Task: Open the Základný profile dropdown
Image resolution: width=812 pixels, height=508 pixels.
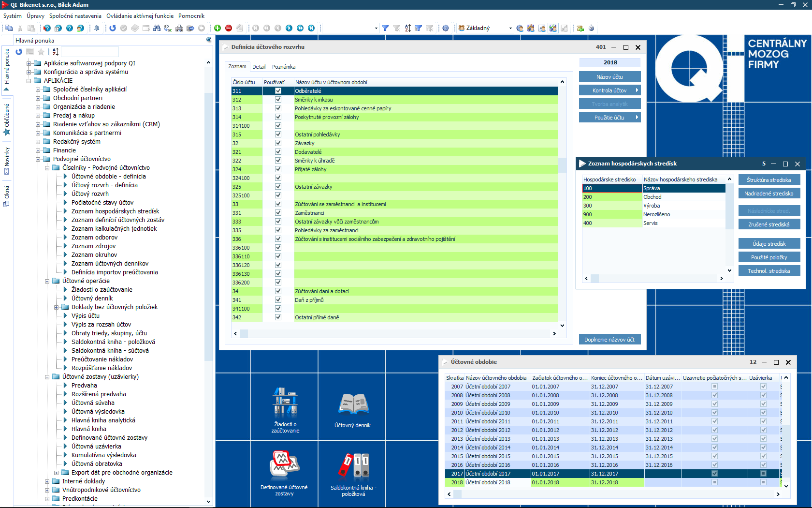Action: (x=510, y=28)
